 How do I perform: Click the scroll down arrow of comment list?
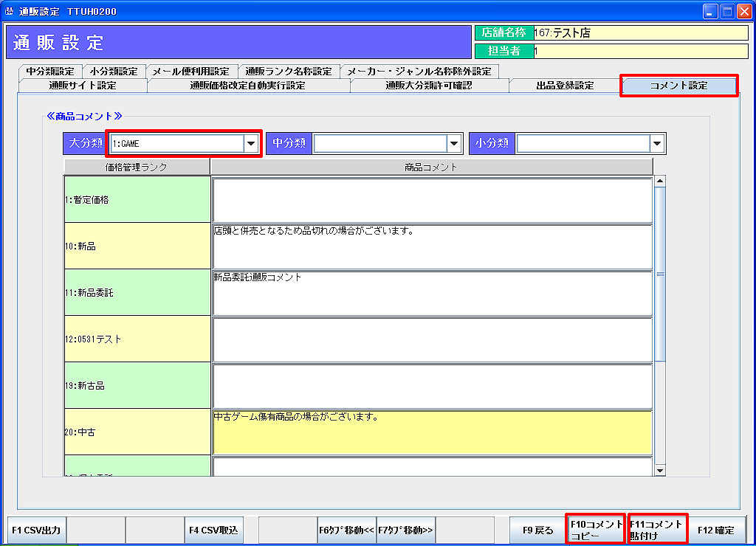[x=660, y=470]
